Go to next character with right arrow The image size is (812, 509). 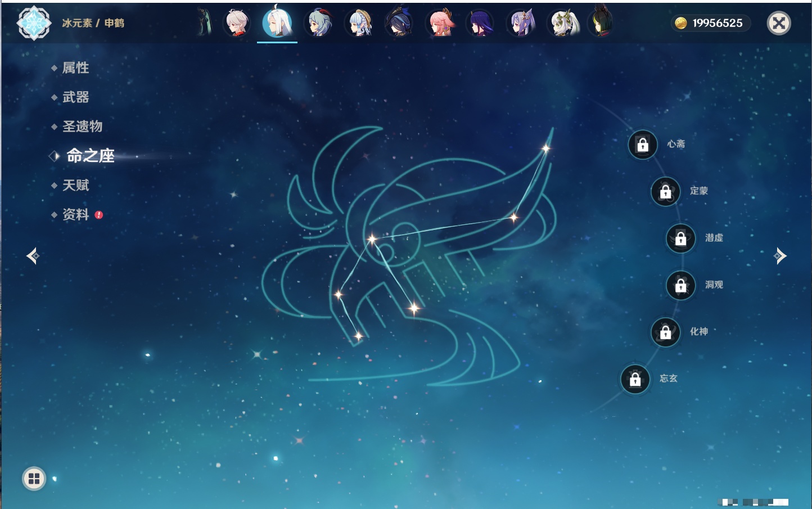(x=780, y=256)
